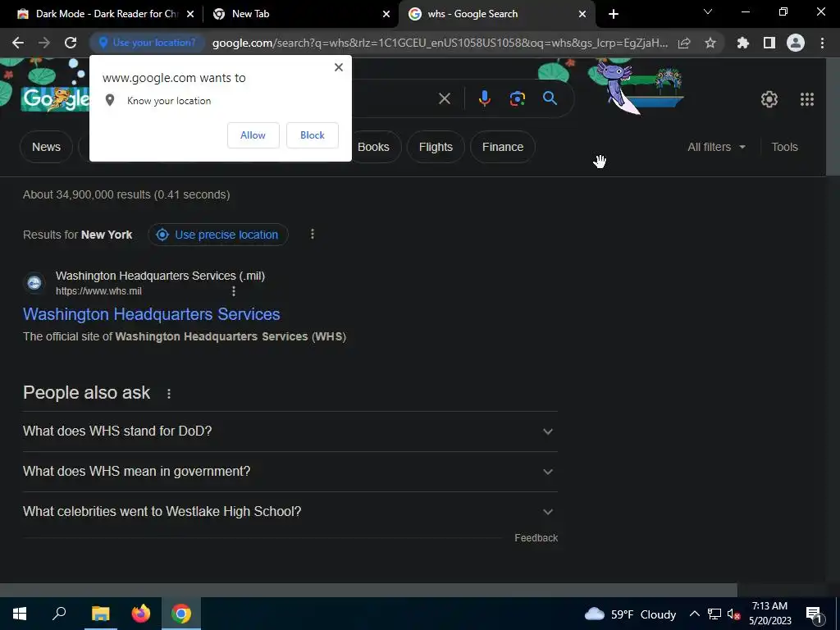This screenshot has height=630, width=840.
Task: Switch to the Dark Mode - Dark Reader tab
Action: [x=101, y=14]
